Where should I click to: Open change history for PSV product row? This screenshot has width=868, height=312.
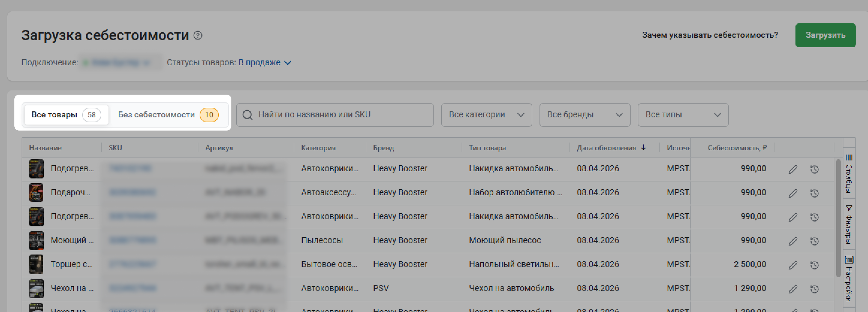point(814,289)
